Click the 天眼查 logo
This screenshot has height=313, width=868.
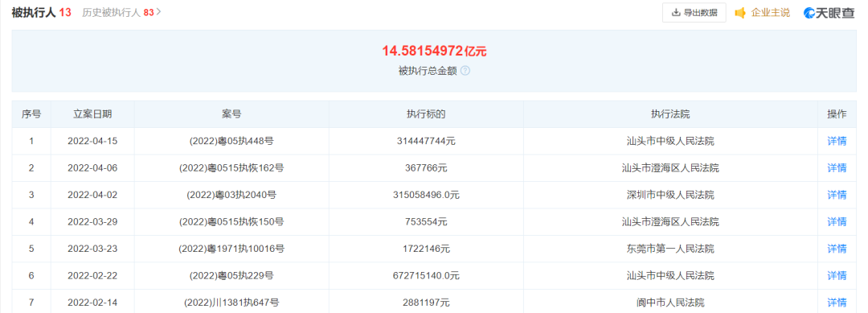[829, 13]
